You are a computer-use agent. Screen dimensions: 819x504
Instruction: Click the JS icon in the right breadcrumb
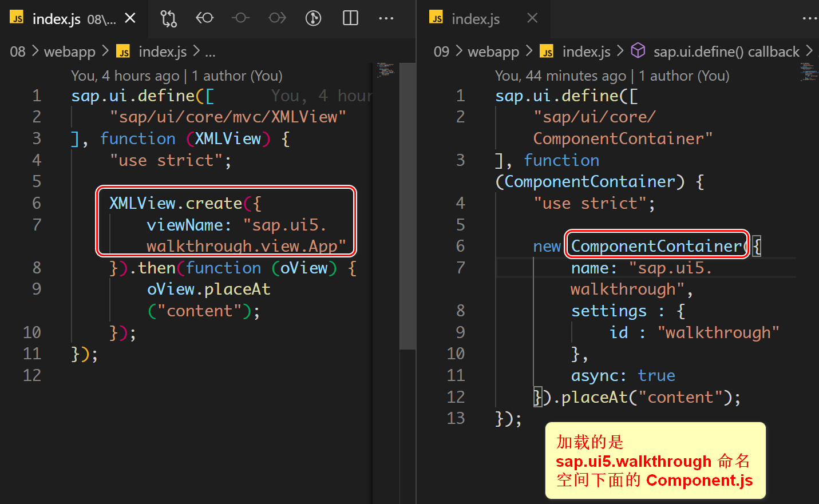click(x=547, y=51)
